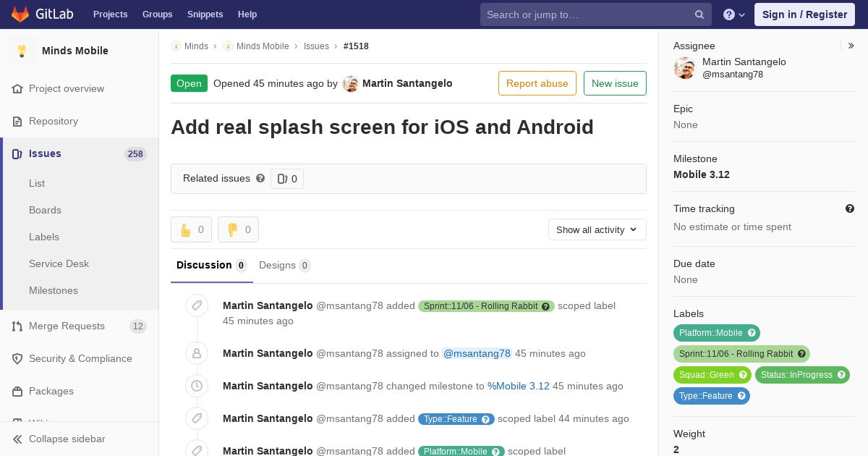
Task: Open the Show all activity dropdown
Action: pos(597,229)
